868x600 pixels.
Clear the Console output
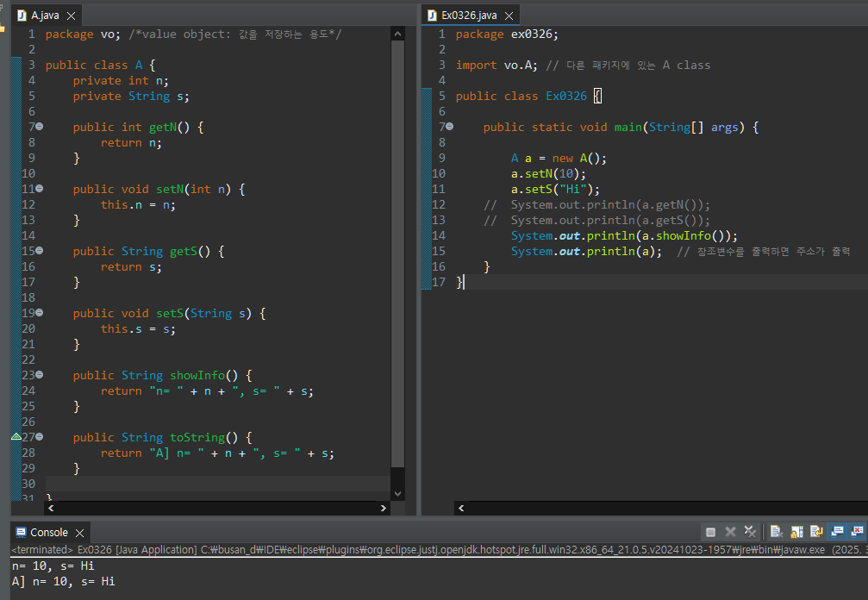pos(776,532)
